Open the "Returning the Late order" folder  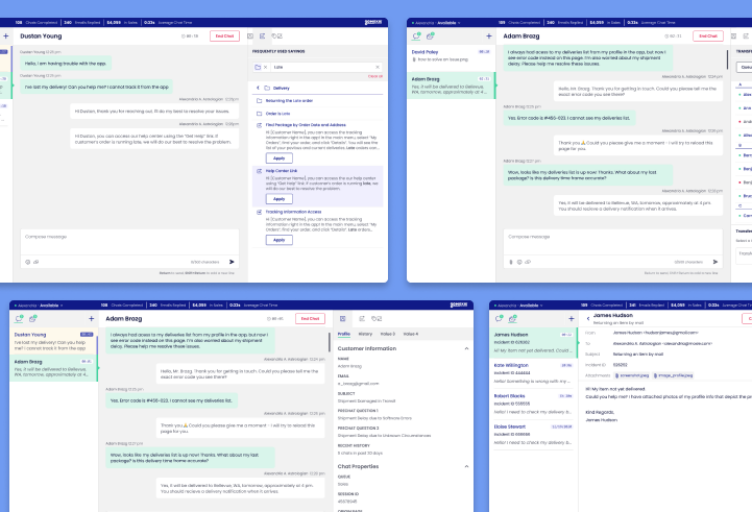[x=289, y=101]
